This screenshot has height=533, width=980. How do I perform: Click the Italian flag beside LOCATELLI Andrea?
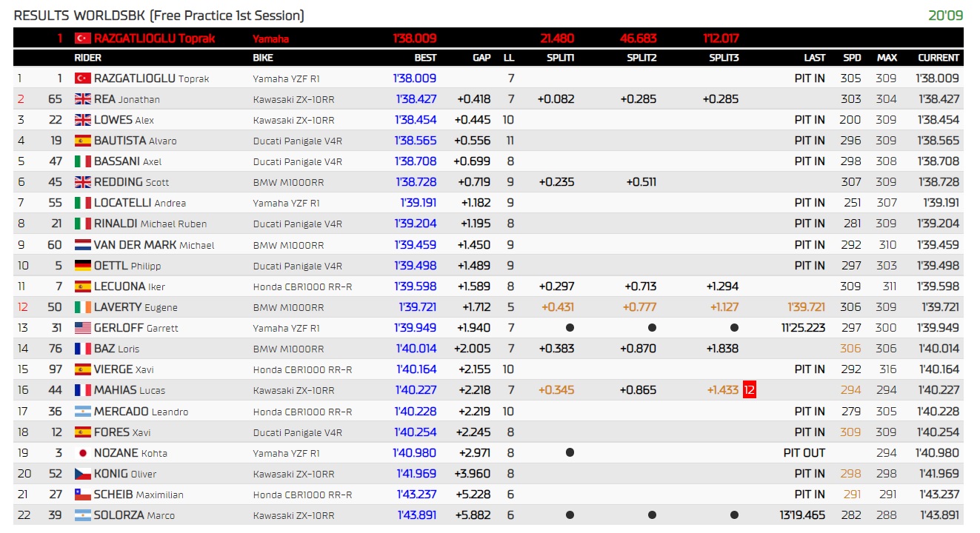82,203
